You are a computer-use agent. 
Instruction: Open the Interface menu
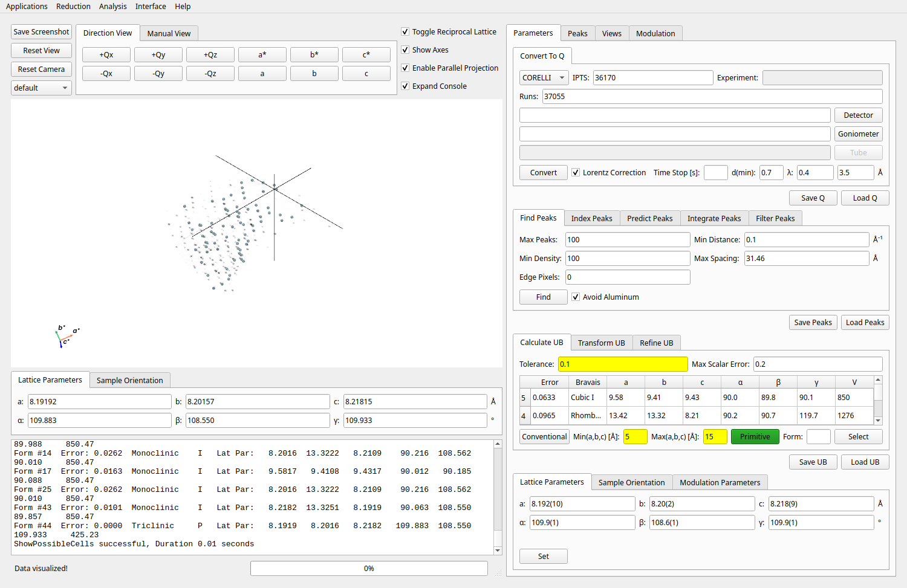click(151, 6)
